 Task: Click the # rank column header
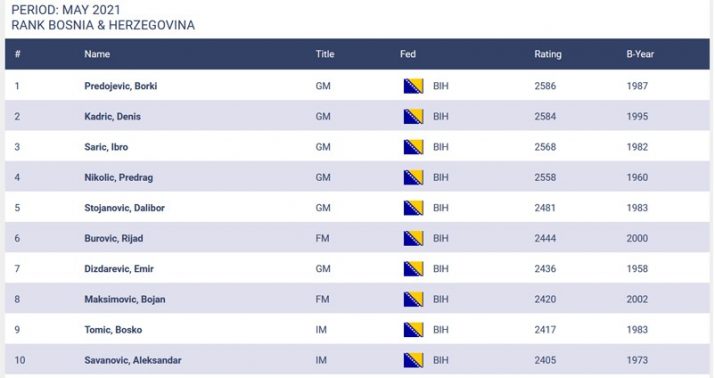click(18, 54)
